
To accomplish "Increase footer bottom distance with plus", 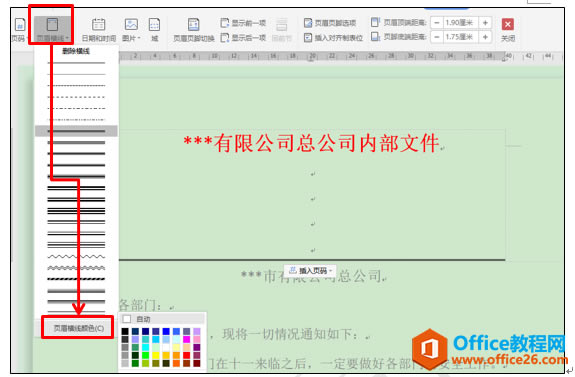I will pyautogui.click(x=485, y=37).
